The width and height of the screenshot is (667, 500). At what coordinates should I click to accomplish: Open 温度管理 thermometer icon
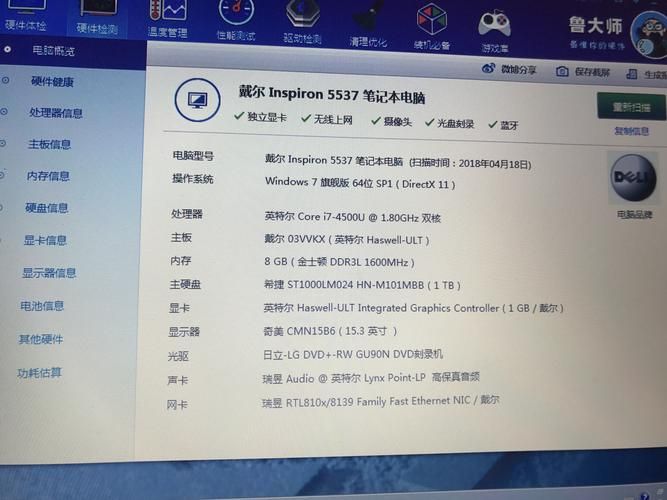(168, 19)
